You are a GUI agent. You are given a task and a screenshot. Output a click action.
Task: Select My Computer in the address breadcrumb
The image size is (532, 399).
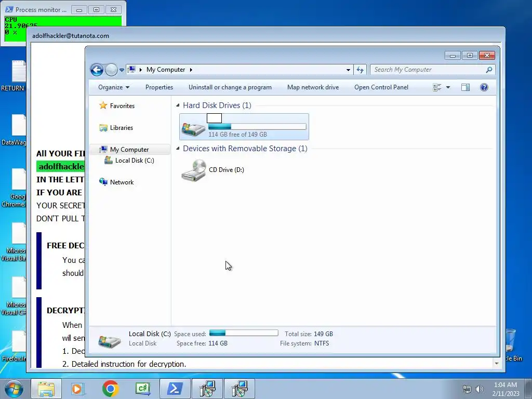coord(166,70)
